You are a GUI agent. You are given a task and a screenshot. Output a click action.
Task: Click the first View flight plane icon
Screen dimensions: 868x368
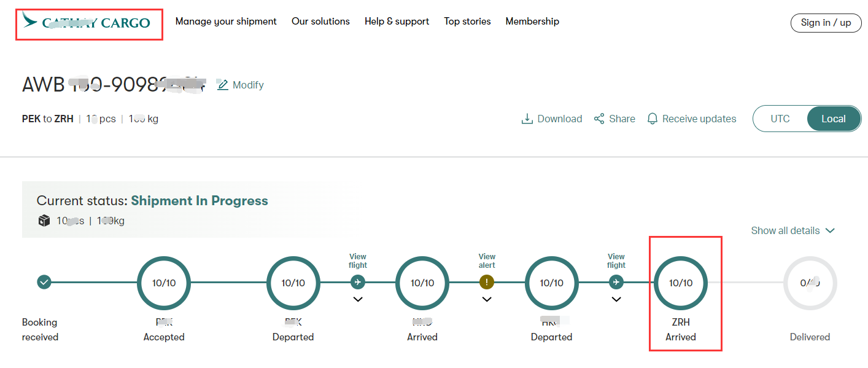point(358,282)
